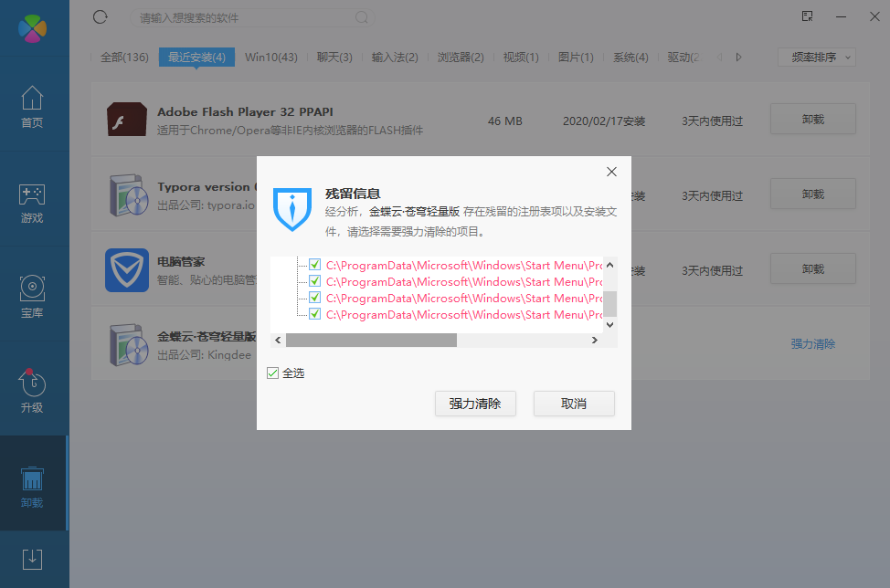890x588 pixels.
Task: Uncheck the first visible Start Menu path checkbox
Action: tap(314, 264)
